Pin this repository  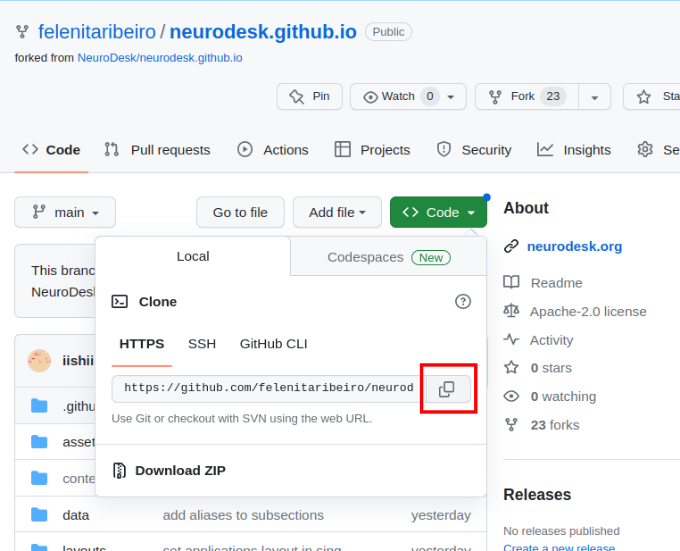pyautogui.click(x=310, y=96)
